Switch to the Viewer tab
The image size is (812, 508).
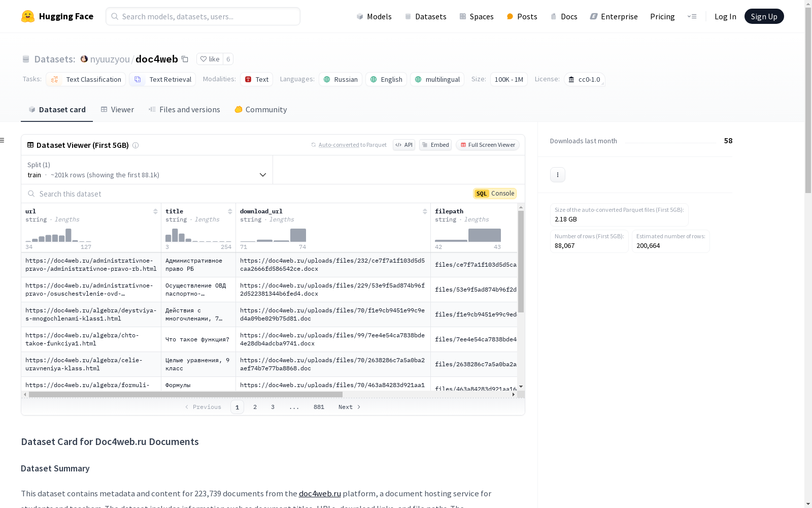coord(117,110)
